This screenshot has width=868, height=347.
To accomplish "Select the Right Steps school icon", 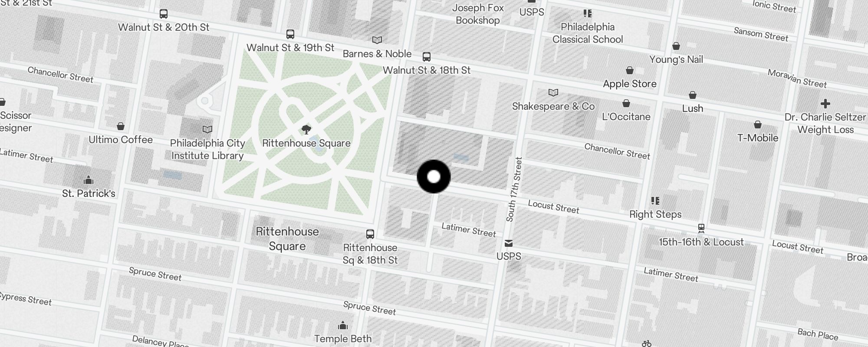I will click(655, 201).
